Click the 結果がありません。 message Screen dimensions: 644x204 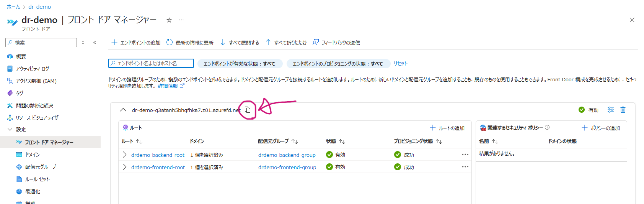click(x=497, y=154)
